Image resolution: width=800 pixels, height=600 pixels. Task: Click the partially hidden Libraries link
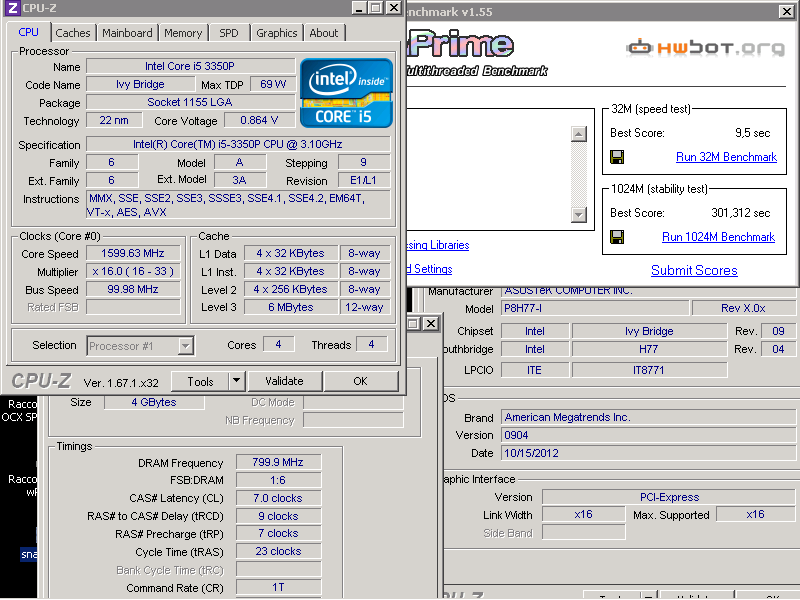click(x=438, y=245)
